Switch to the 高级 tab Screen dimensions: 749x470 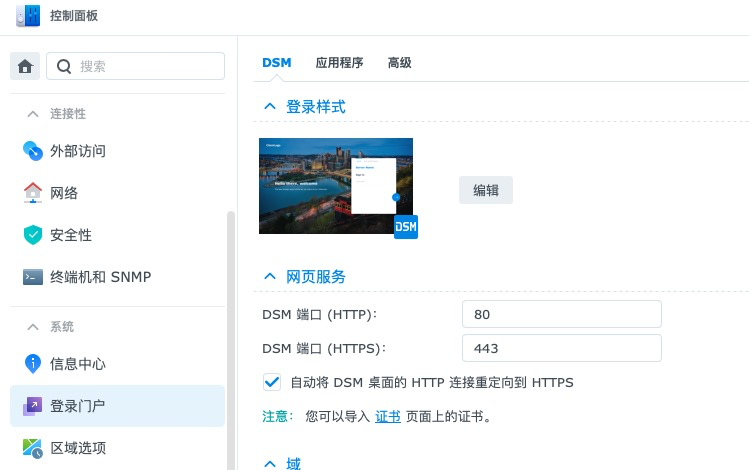[x=399, y=63]
